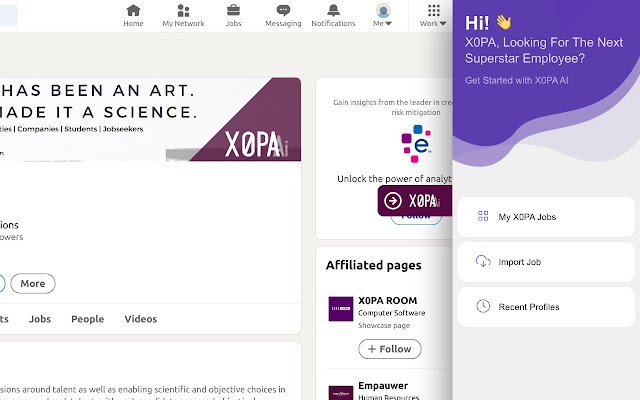Open X0PA ROOM page logo thumbnail
The image size is (640, 400).
(341, 309)
